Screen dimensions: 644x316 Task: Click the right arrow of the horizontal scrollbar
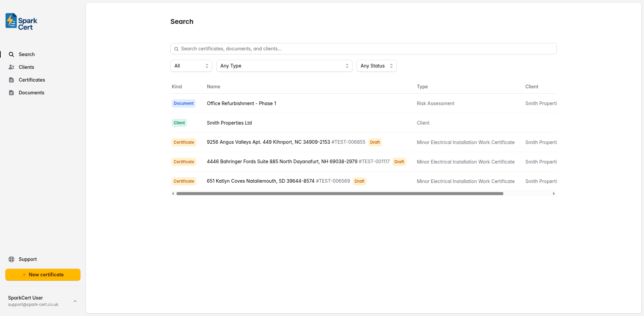pyautogui.click(x=554, y=193)
